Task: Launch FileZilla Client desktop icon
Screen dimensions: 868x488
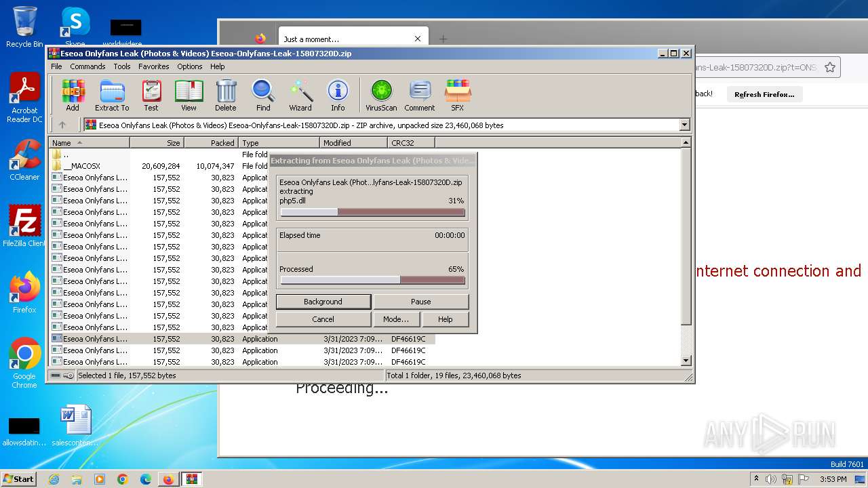Action: (24, 226)
